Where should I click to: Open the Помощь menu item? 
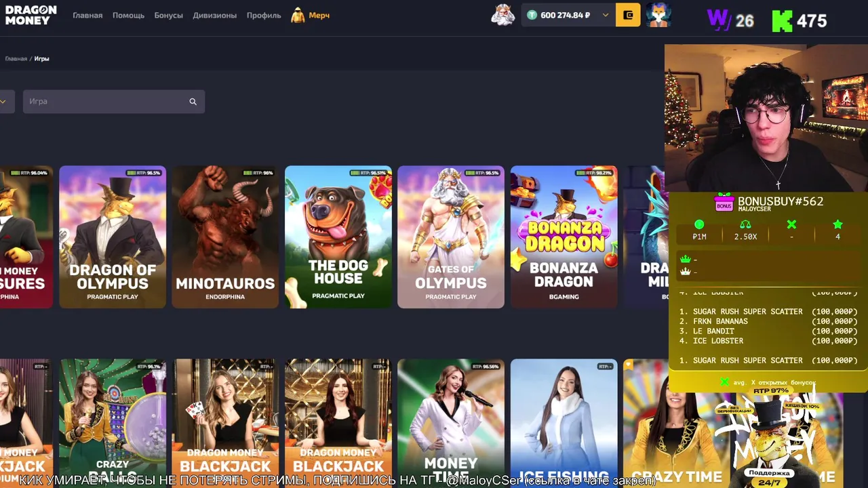(x=128, y=15)
